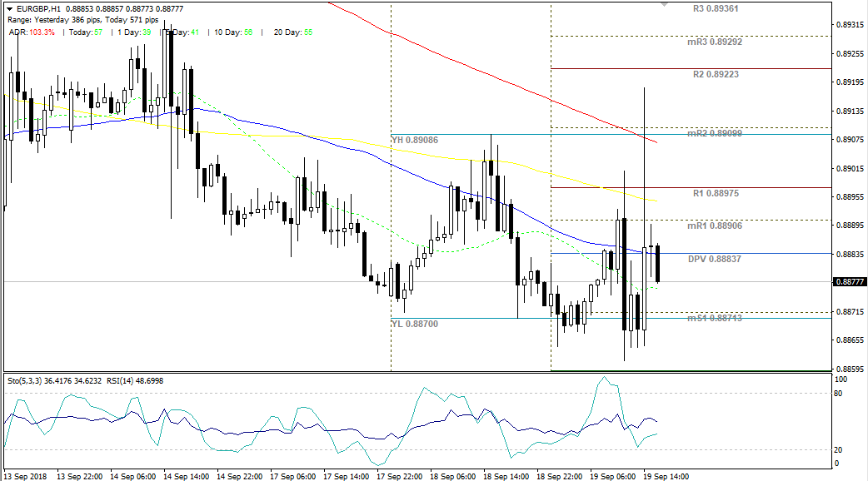Click the '18 Sep 14:00' time label

tap(506, 476)
